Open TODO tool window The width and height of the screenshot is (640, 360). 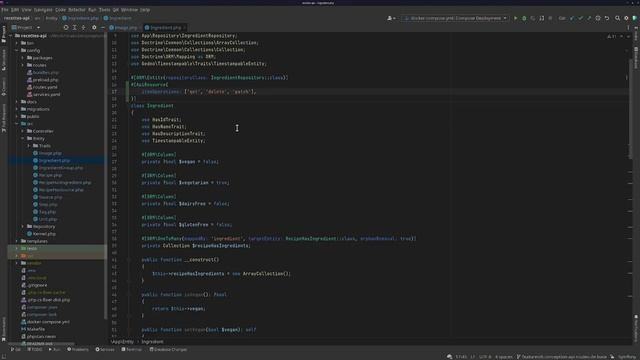click(35, 349)
